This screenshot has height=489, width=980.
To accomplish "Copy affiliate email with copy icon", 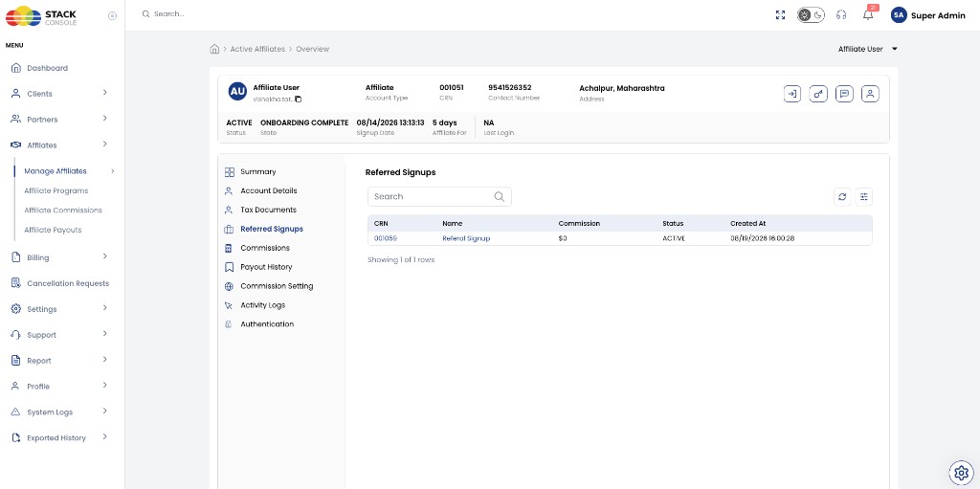I will [299, 100].
